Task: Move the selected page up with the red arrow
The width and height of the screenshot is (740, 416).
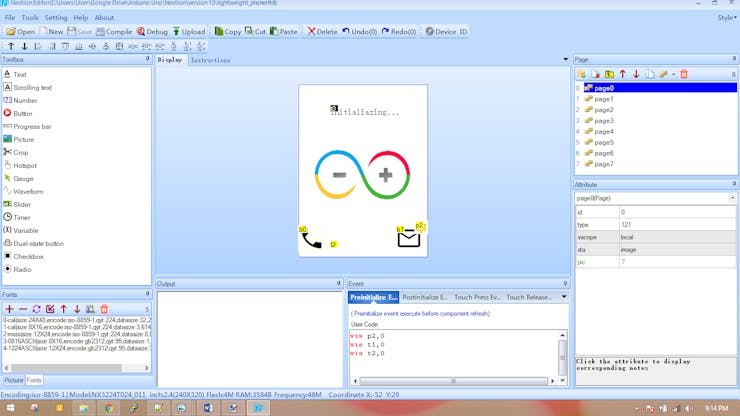Action: [x=622, y=74]
